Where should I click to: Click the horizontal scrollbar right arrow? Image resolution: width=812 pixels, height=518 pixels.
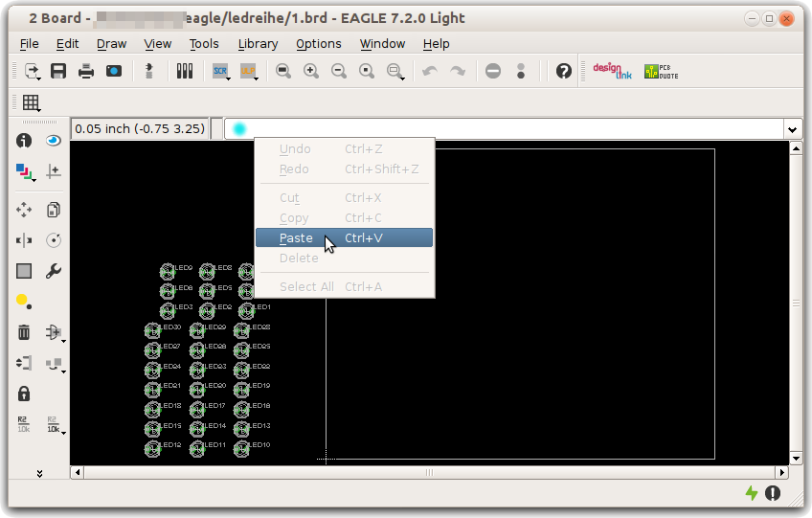click(x=781, y=472)
